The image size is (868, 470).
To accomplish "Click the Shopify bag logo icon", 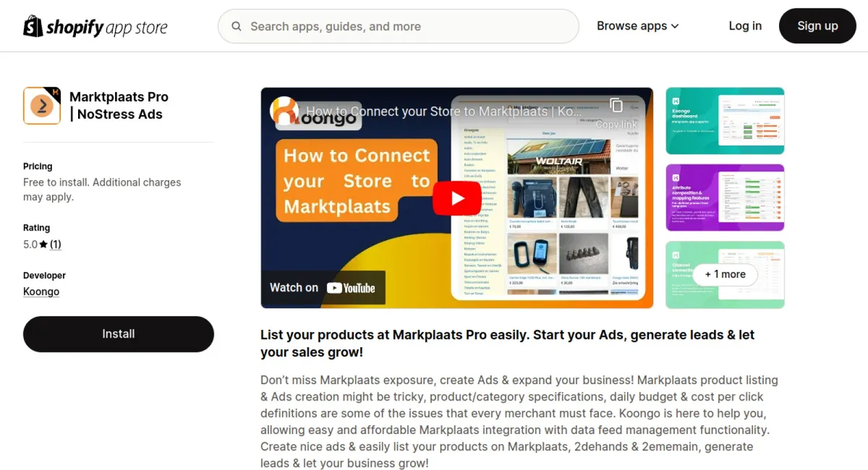I will [x=33, y=26].
